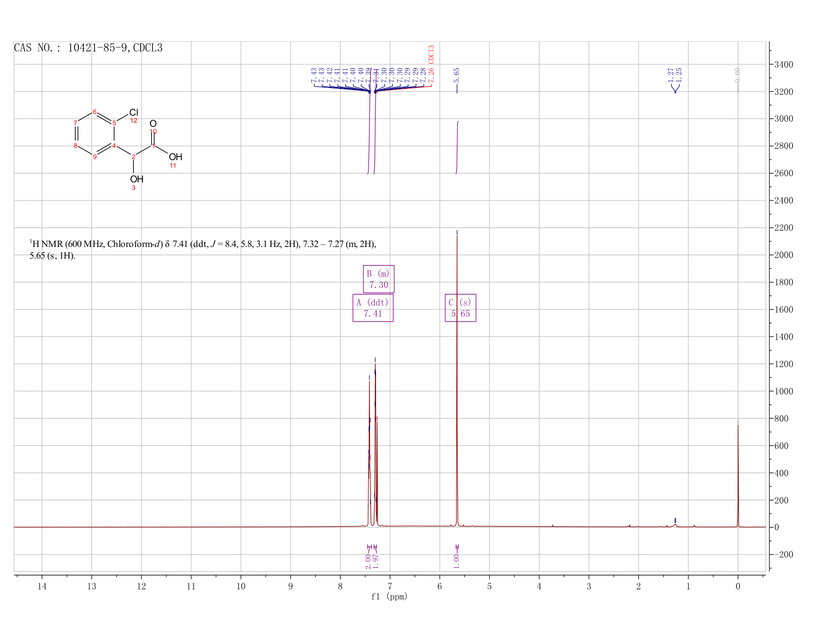Click the gray 0.00 reference peak label

[x=737, y=75]
